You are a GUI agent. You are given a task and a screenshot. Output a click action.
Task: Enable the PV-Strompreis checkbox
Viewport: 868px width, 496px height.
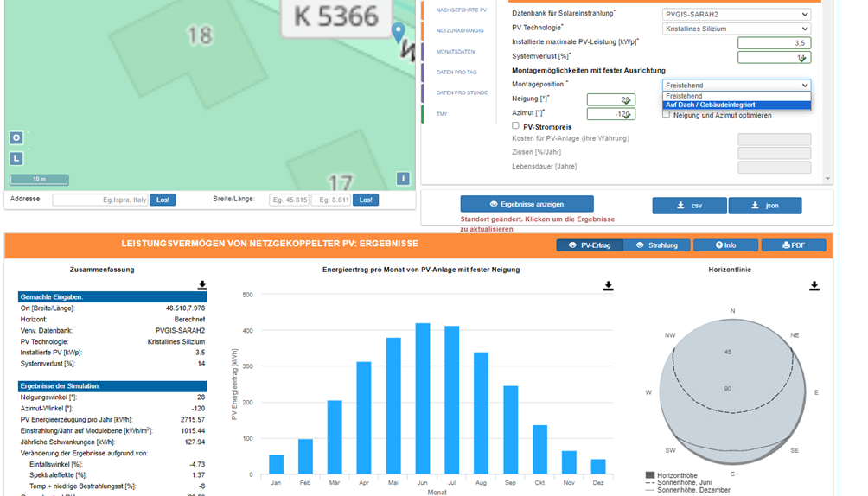tap(516, 125)
